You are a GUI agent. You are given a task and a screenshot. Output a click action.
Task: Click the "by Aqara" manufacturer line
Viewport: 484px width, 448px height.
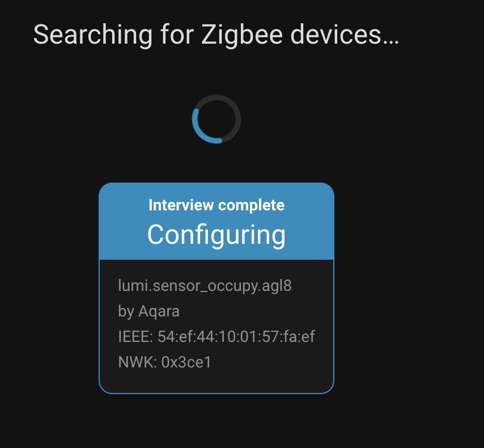click(148, 311)
